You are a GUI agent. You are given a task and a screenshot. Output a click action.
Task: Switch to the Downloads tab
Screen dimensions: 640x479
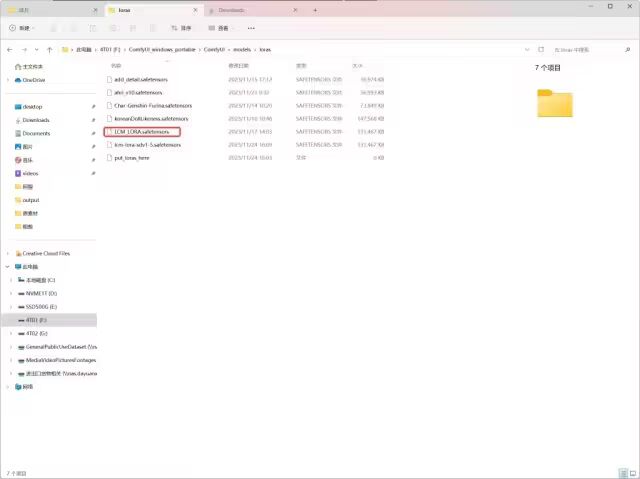point(253,10)
